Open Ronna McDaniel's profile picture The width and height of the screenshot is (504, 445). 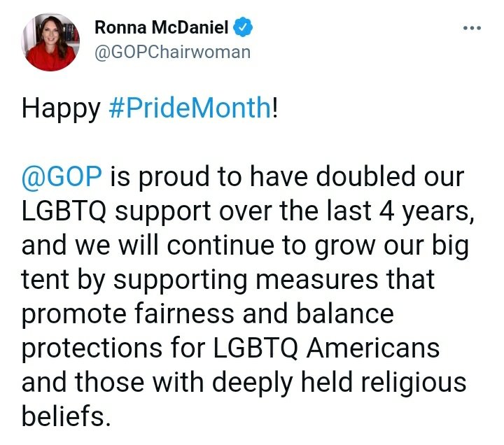tap(50, 42)
